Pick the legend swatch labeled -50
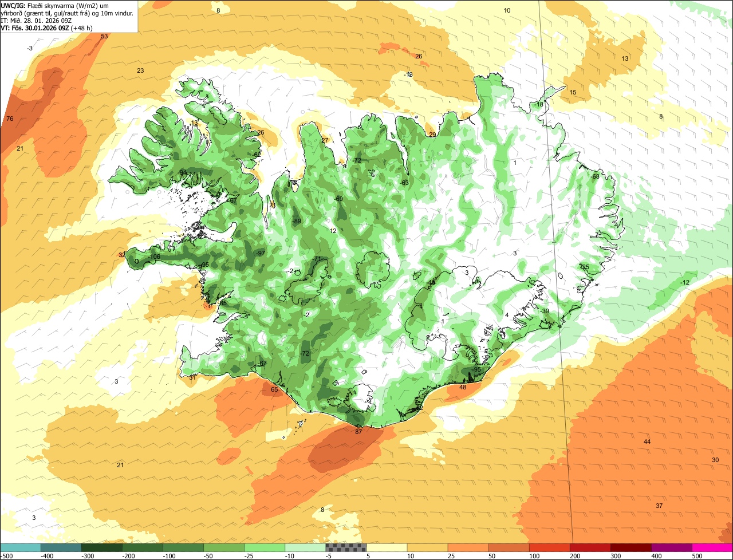The height and width of the screenshot is (560, 733). point(224,547)
